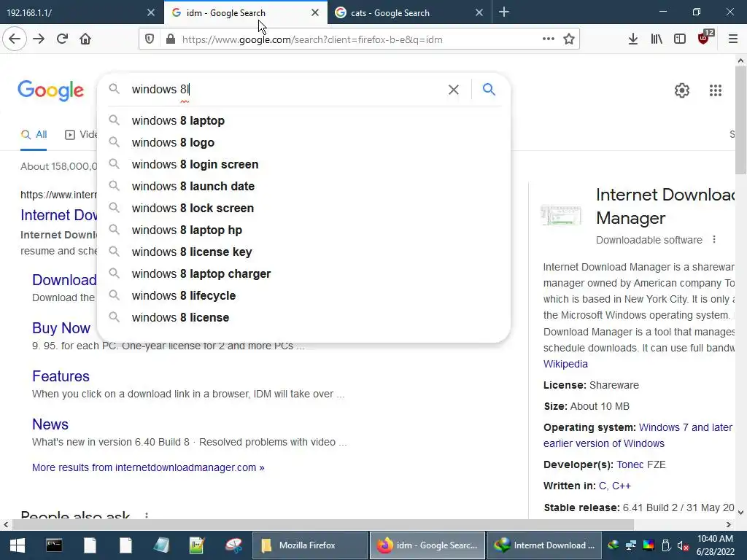Submit search with blue magnifier button
The image size is (747, 560).
(489, 89)
